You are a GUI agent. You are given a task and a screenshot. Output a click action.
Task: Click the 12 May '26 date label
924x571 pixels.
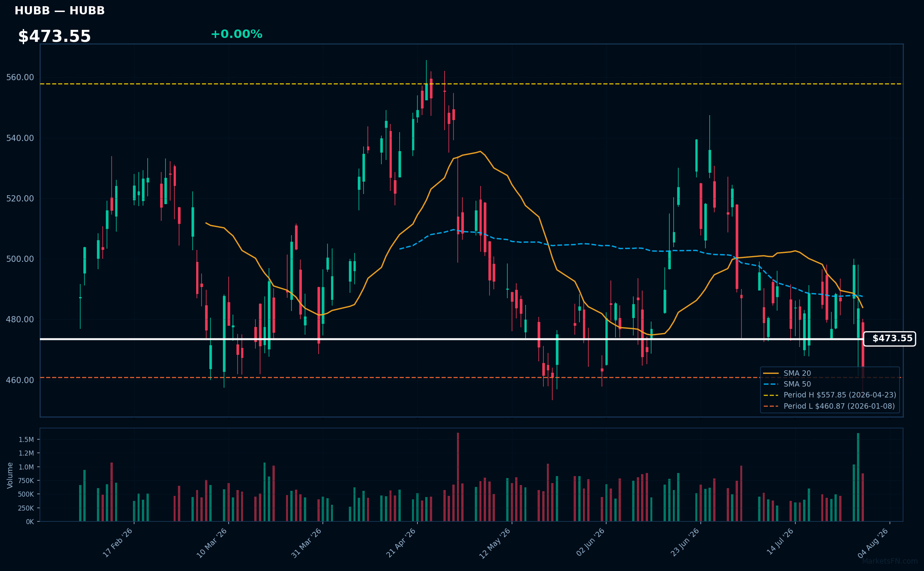tap(495, 543)
